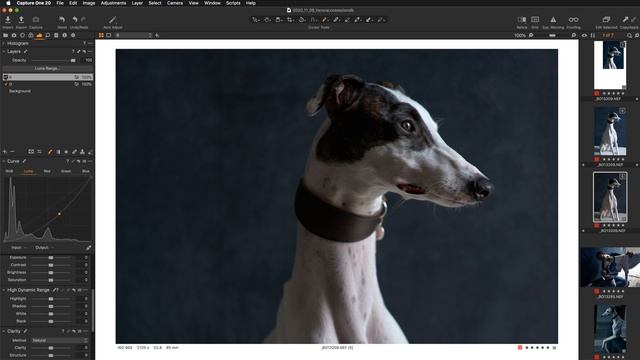Open the Camera menu
Screen dimensions: 640x360
(175, 3)
